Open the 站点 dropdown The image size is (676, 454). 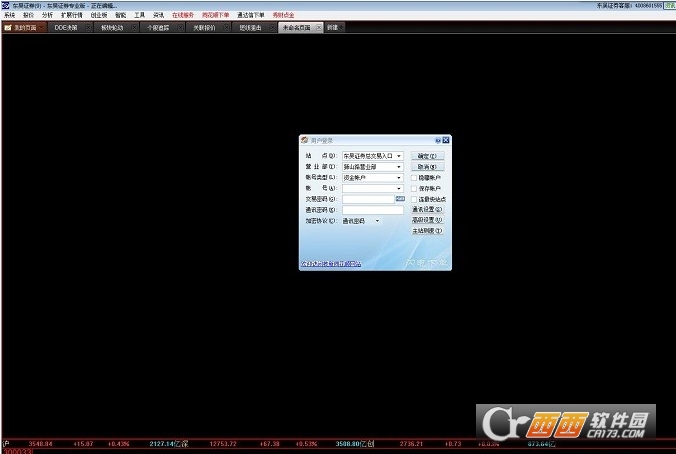tap(399, 156)
